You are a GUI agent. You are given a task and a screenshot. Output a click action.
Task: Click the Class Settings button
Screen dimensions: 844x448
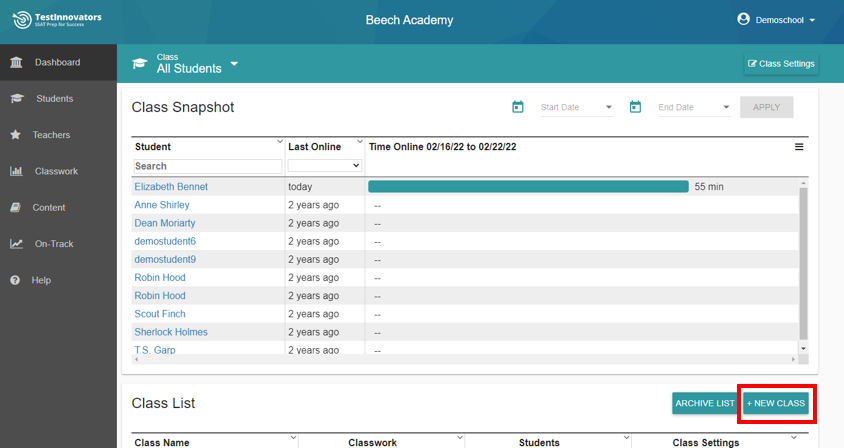781,64
